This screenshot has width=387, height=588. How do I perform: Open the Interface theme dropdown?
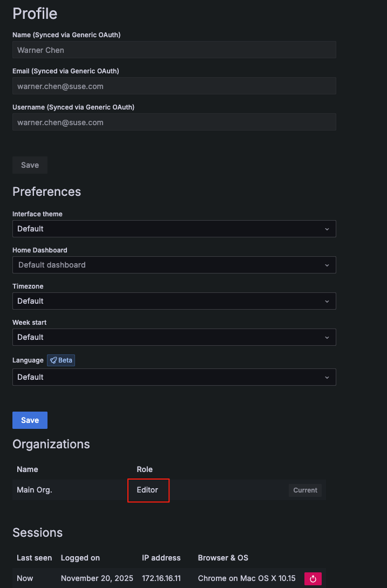pos(174,229)
